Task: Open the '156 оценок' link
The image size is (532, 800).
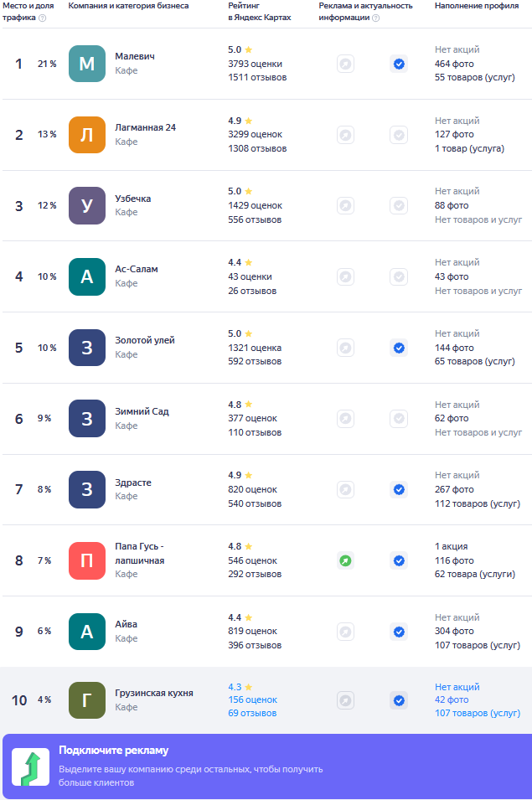Action: coord(252,699)
